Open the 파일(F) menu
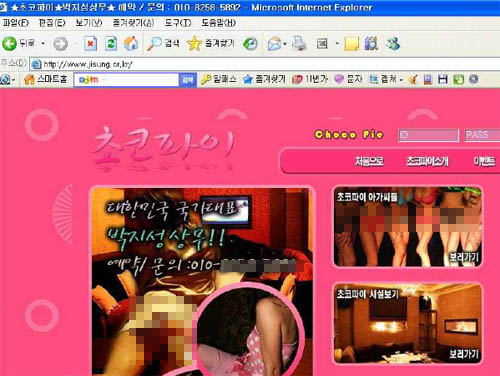Screen dimensions: 500x376 16,23
